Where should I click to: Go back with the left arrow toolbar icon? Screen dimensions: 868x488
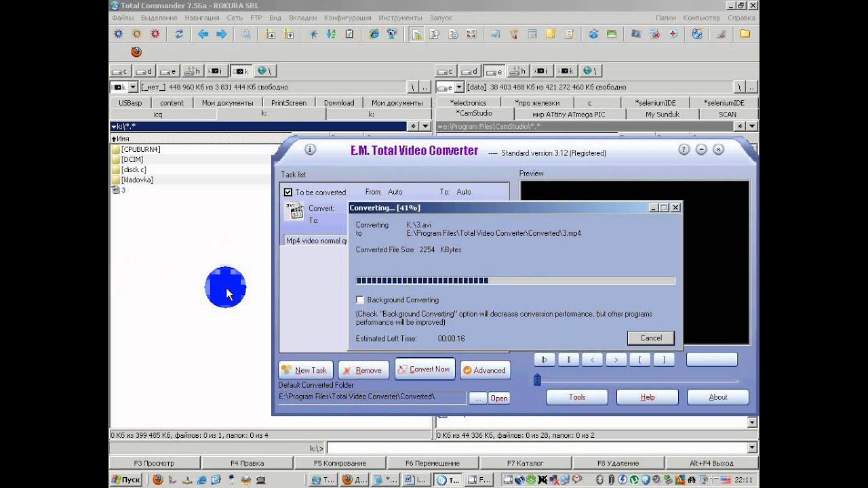(203, 34)
